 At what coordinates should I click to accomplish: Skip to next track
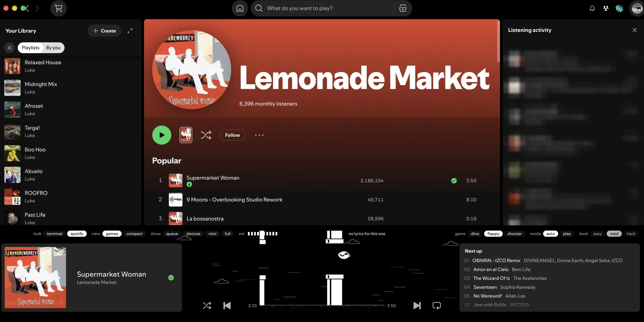[x=417, y=305]
